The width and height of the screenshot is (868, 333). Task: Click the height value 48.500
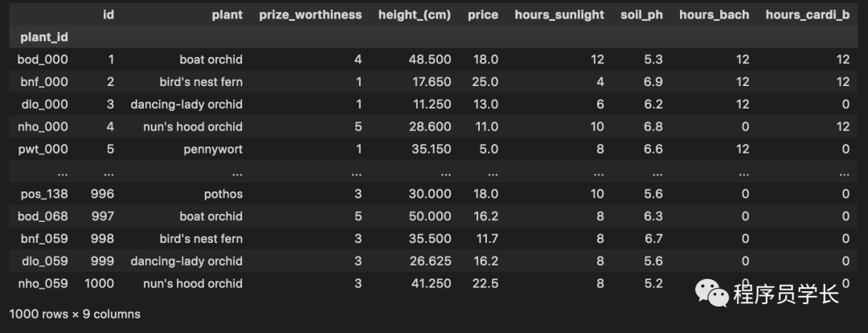(x=432, y=60)
